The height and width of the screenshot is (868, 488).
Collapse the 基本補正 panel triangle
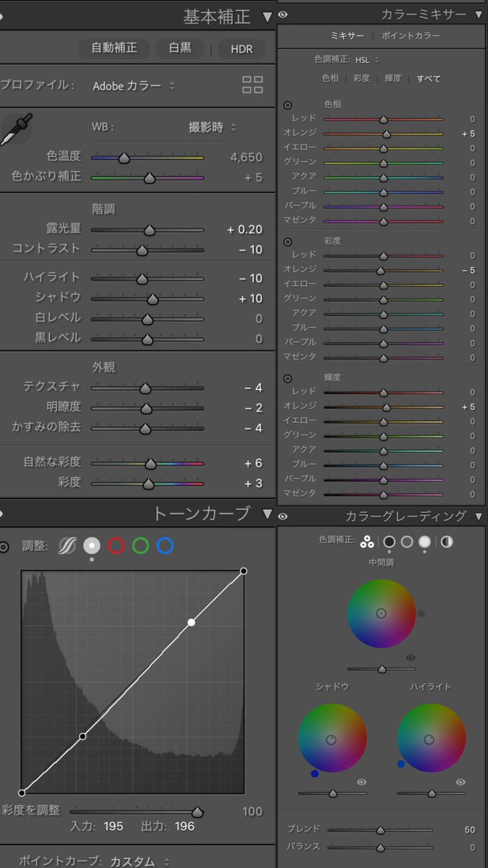(x=267, y=17)
